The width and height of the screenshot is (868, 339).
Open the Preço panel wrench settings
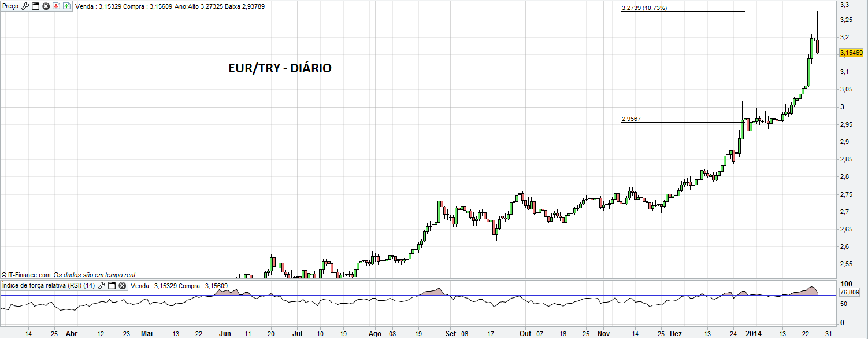[x=25, y=6]
